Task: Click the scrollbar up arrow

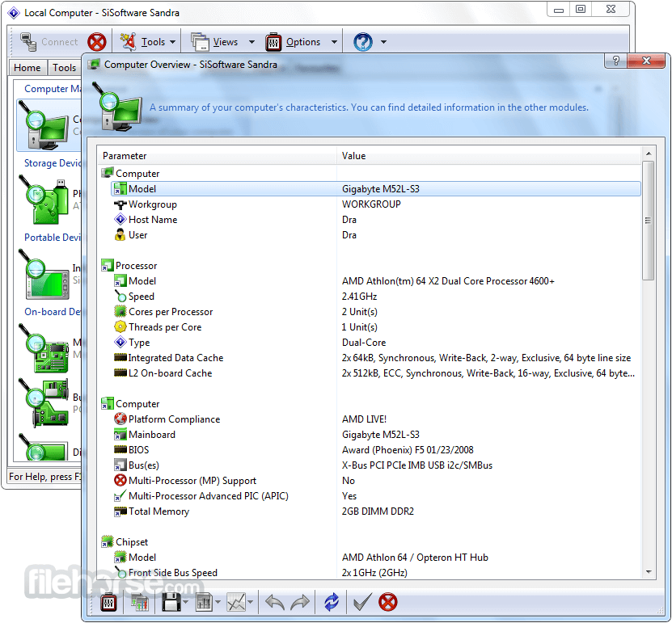Action: click(649, 154)
